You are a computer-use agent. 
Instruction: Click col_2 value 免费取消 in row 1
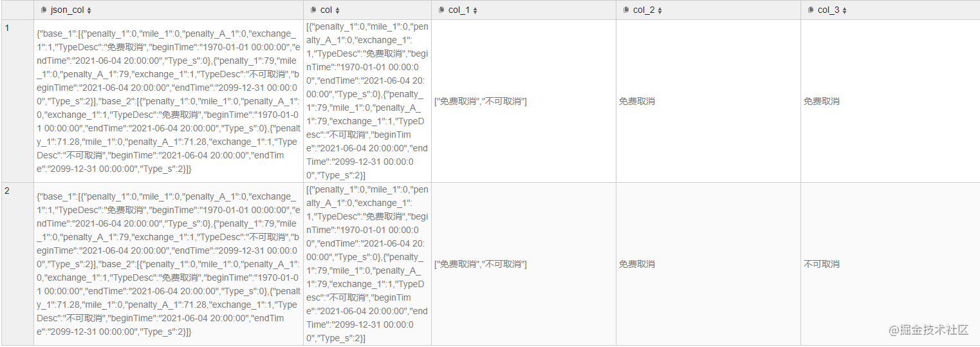(637, 102)
